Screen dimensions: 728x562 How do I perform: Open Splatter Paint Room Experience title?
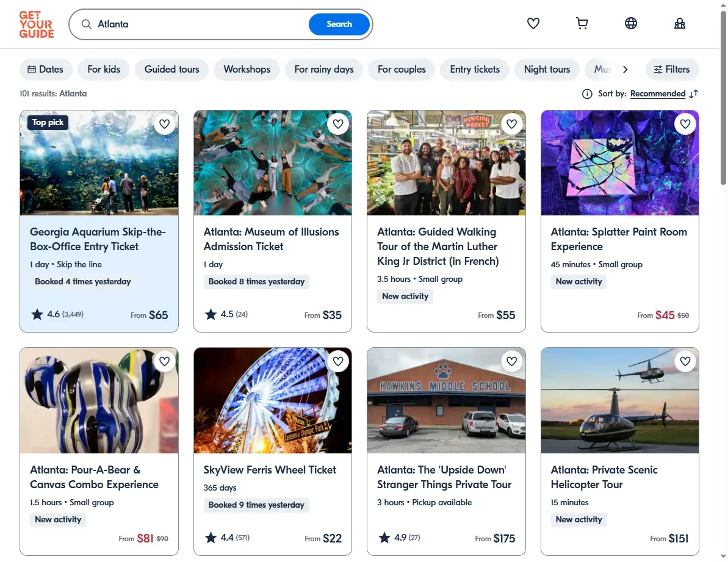coord(618,239)
